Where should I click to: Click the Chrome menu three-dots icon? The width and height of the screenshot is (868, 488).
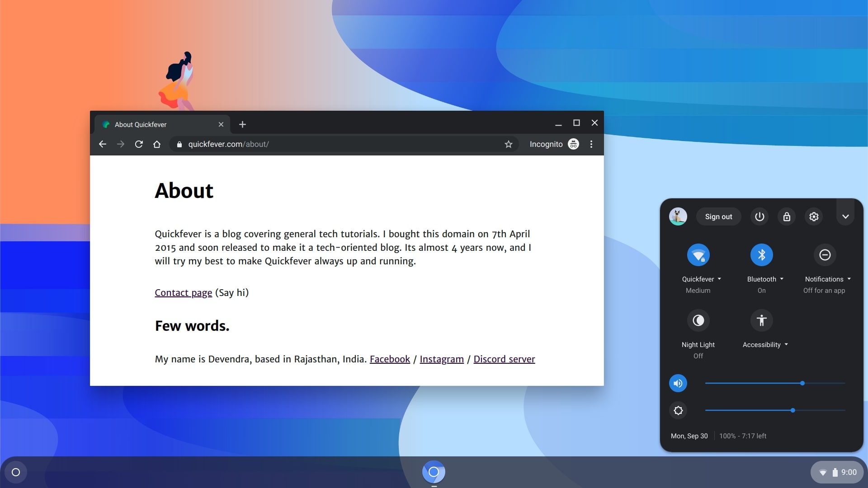591,144
